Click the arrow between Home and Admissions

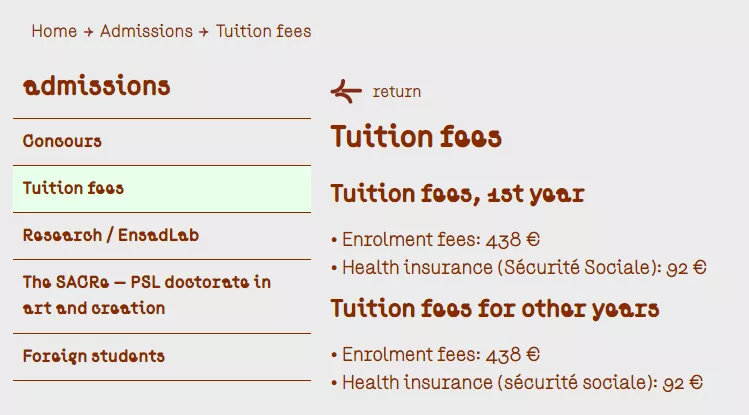coord(88,32)
